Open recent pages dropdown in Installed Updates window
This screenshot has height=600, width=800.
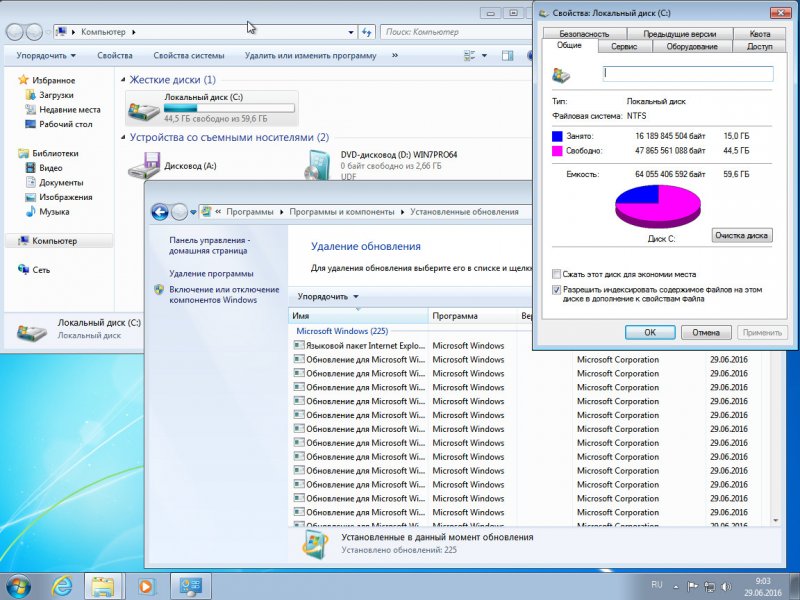tap(193, 212)
